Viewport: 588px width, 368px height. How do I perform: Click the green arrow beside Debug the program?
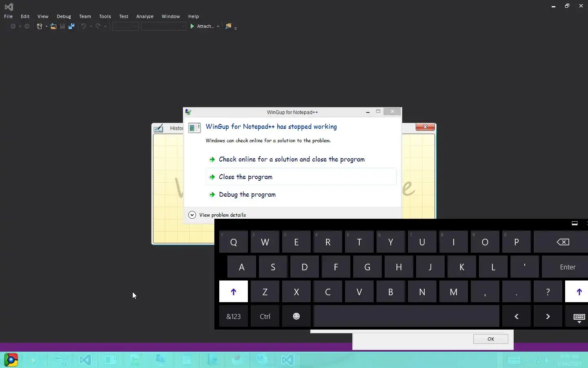click(x=212, y=195)
